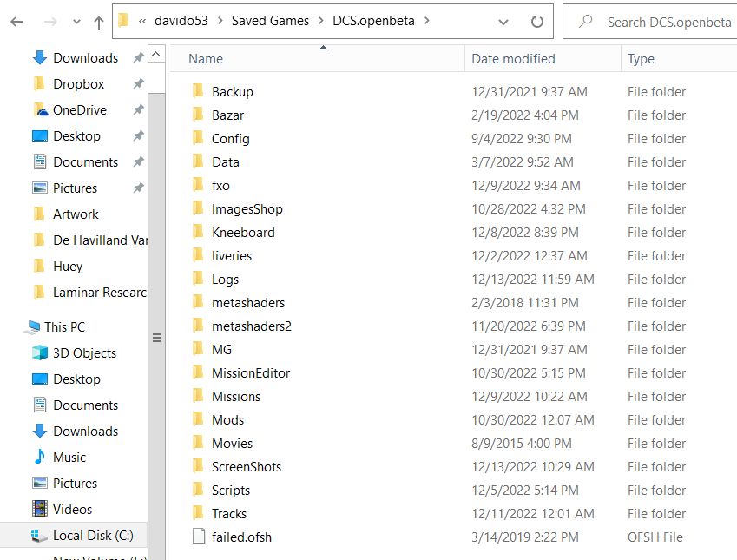The image size is (737, 560).
Task: Click DCS.openbeta breadcrumb segment
Action: [373, 21]
